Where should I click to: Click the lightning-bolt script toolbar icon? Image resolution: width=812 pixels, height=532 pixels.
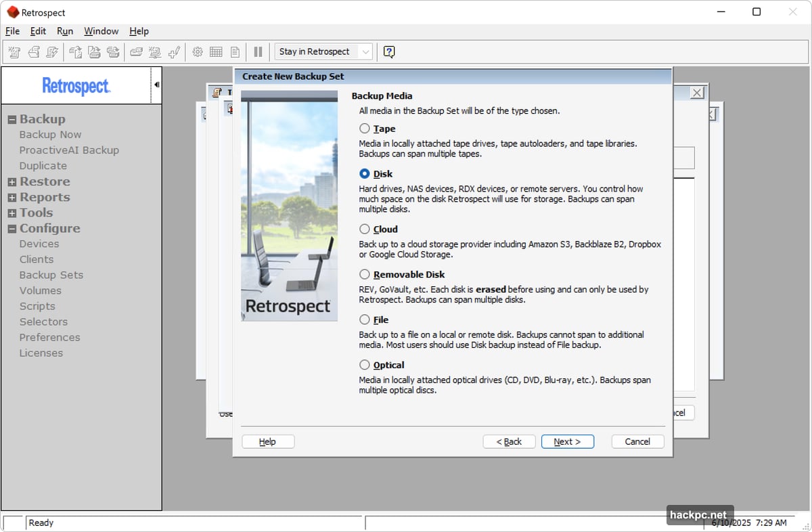(x=52, y=51)
